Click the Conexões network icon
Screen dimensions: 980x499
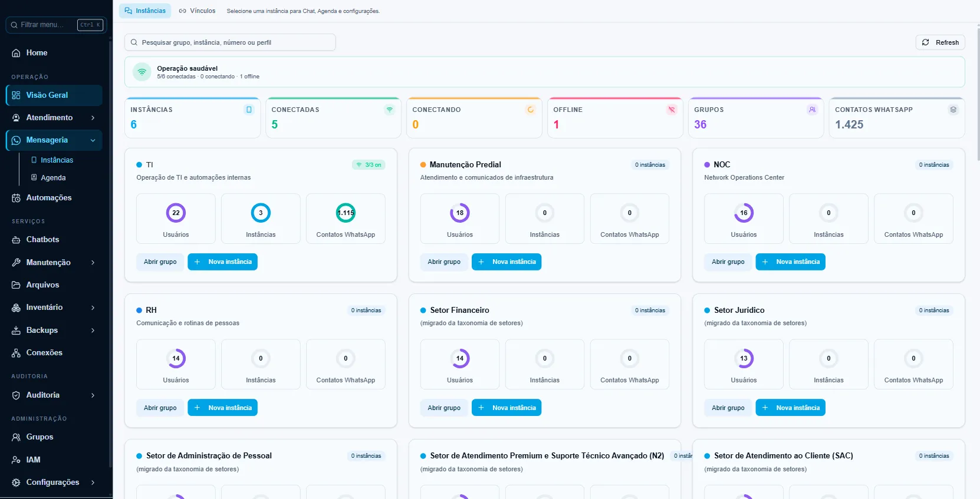[16, 353]
